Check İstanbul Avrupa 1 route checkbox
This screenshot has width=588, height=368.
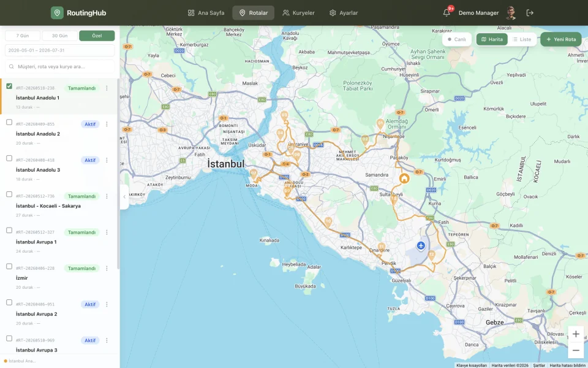9,231
